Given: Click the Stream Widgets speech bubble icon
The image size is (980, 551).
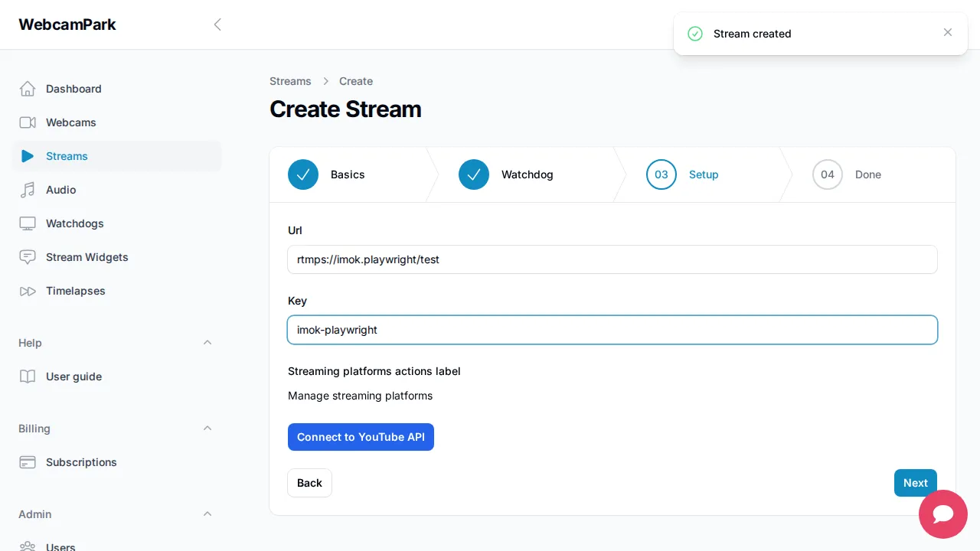Looking at the screenshot, I should (x=28, y=257).
